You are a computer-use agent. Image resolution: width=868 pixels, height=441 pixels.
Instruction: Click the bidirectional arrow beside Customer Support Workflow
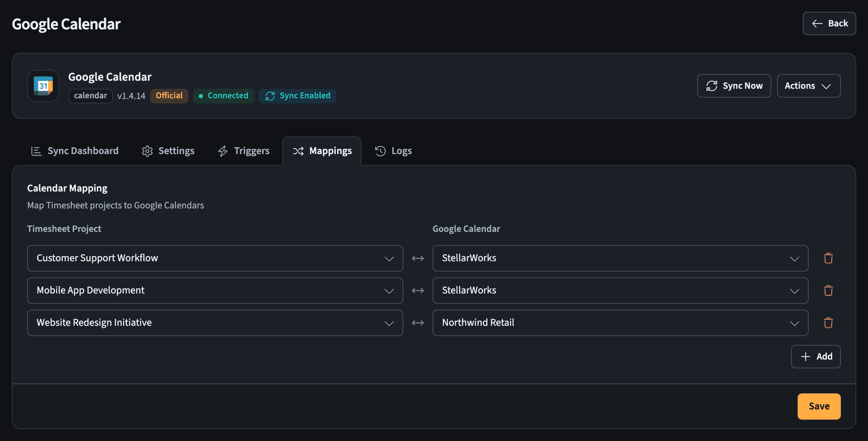(x=418, y=259)
